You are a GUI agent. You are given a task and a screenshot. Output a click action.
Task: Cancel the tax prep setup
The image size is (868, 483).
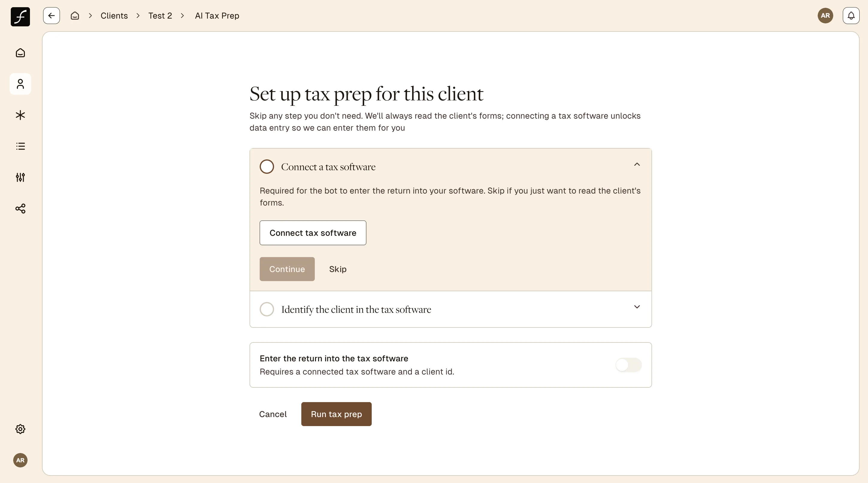(273, 414)
